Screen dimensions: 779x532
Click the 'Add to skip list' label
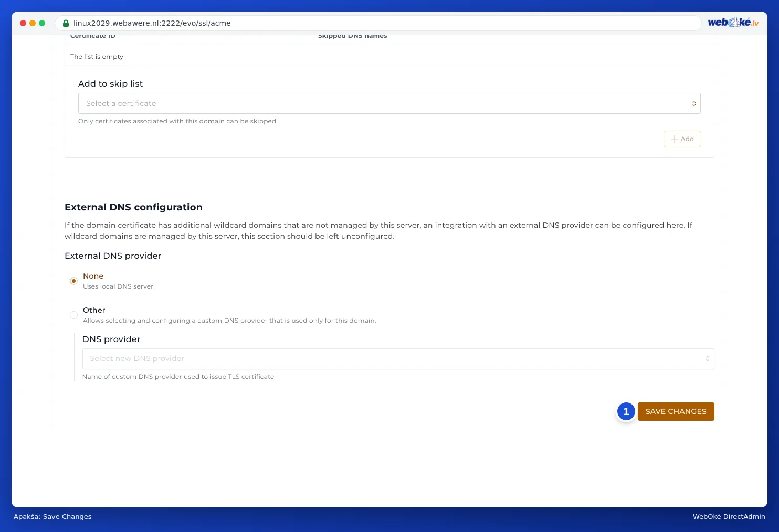[x=110, y=84]
